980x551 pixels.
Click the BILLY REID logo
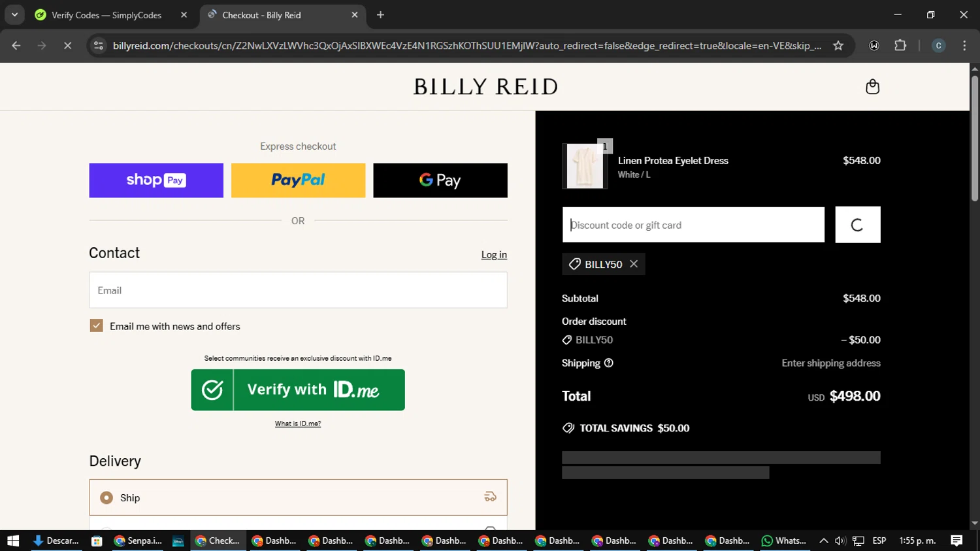[485, 87]
